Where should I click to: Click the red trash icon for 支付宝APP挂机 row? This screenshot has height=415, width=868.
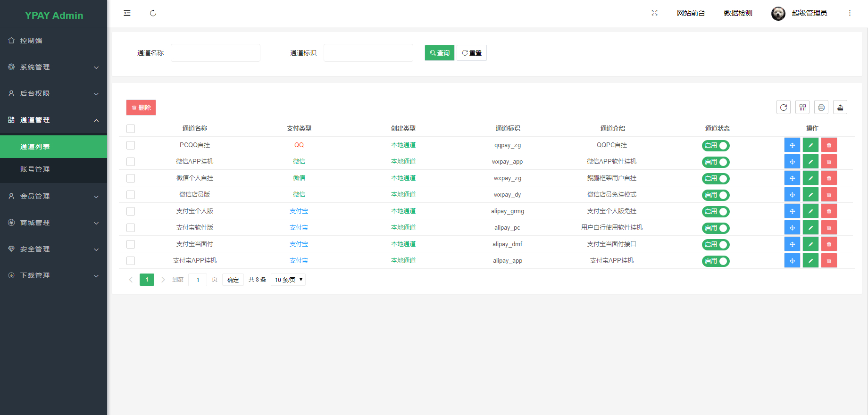pos(829,261)
